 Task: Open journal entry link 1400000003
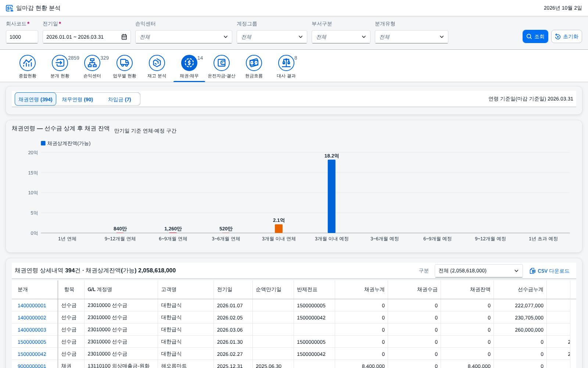[x=32, y=330]
